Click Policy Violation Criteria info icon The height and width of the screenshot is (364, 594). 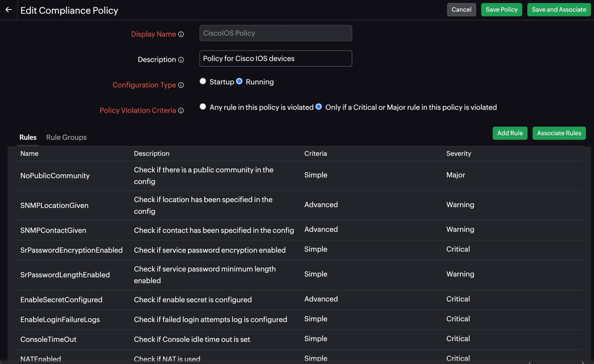[x=181, y=111]
